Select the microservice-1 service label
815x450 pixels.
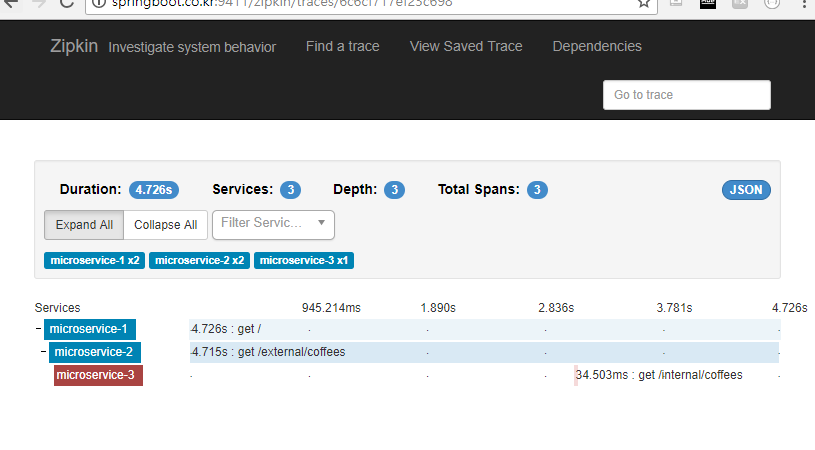[89, 329]
